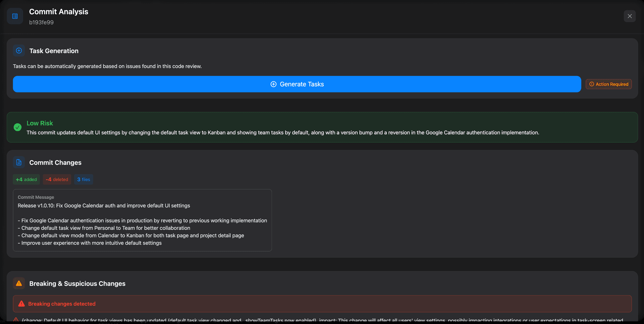
Task: Click the commit hash b193fe99
Action: coord(41,22)
